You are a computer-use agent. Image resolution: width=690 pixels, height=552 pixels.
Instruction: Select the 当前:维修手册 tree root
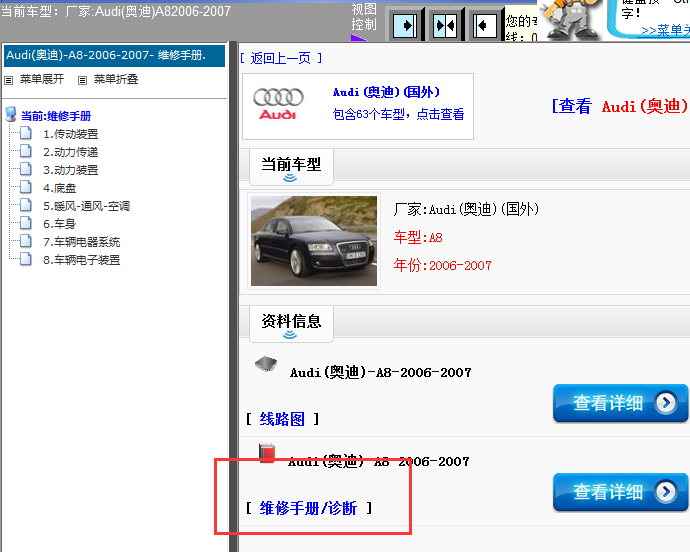click(56, 116)
